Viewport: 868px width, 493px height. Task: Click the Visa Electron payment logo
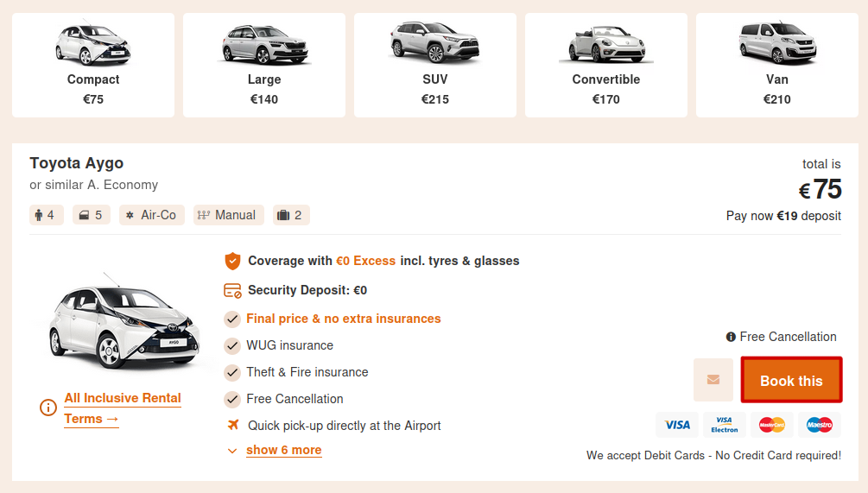pos(725,424)
